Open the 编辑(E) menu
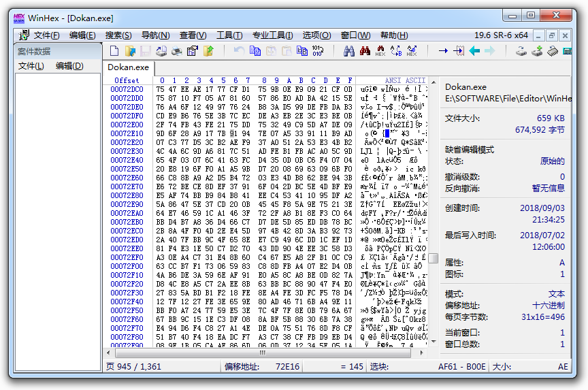Viewport: 588px width, 390px height. (x=82, y=35)
